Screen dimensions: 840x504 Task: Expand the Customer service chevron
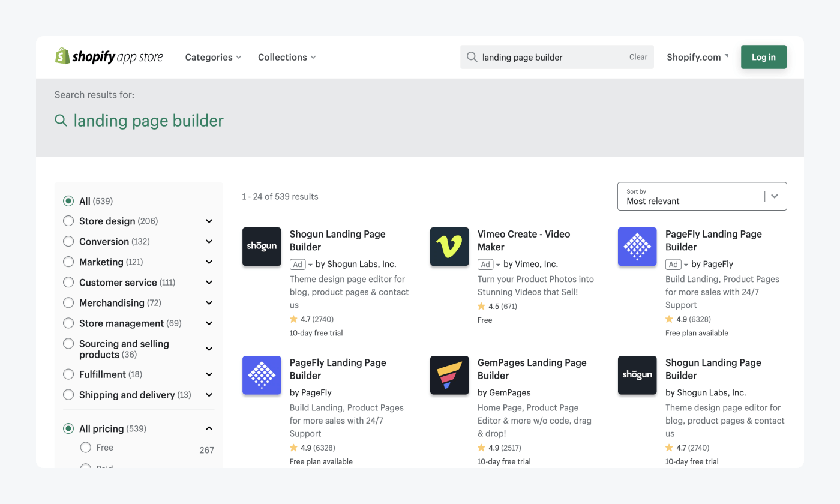click(x=209, y=283)
